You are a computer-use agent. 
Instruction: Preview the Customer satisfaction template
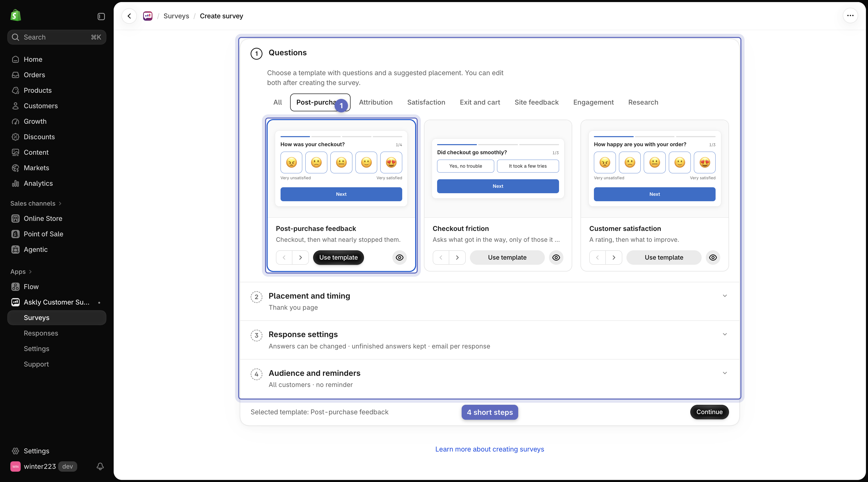(x=713, y=257)
